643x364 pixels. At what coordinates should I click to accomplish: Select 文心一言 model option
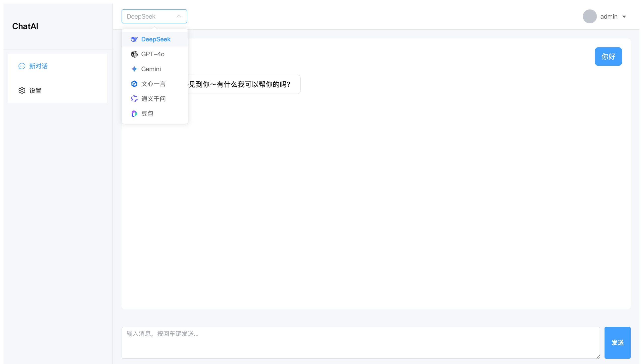[155, 84]
